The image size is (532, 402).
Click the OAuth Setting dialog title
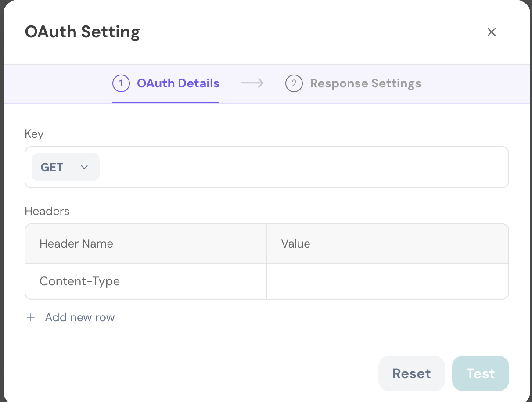pos(83,32)
